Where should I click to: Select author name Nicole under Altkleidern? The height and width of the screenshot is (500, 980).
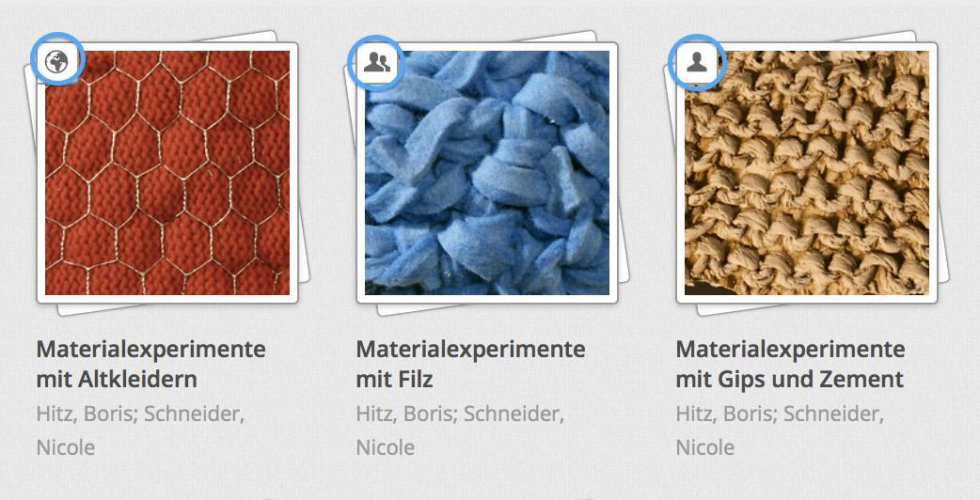[x=66, y=447]
